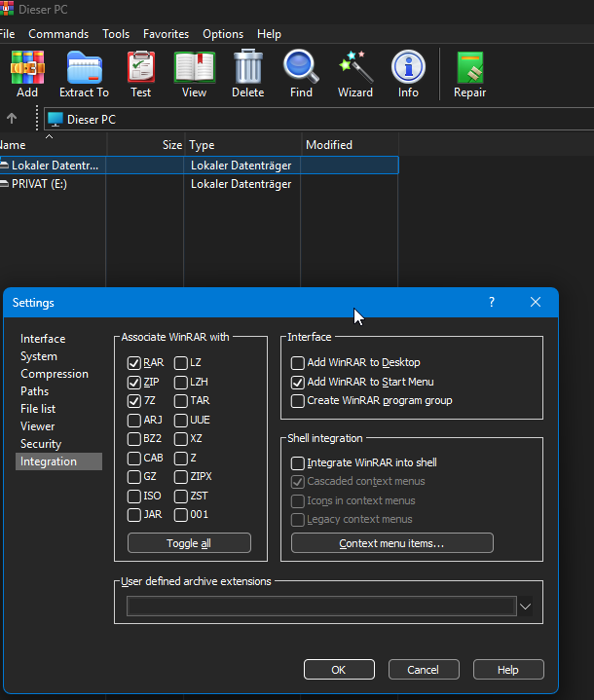Click the drive icon of Lokaler Datentr... row

coord(5,166)
